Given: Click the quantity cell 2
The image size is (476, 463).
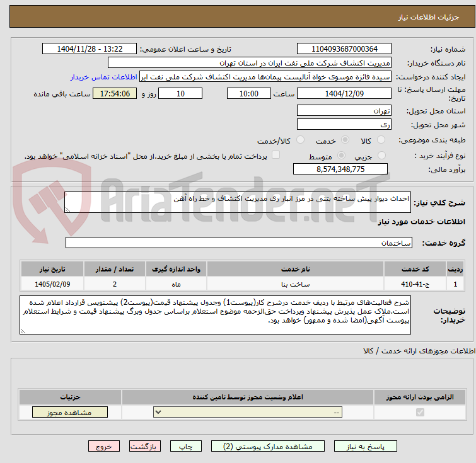Looking at the screenshot, I should [115, 284].
